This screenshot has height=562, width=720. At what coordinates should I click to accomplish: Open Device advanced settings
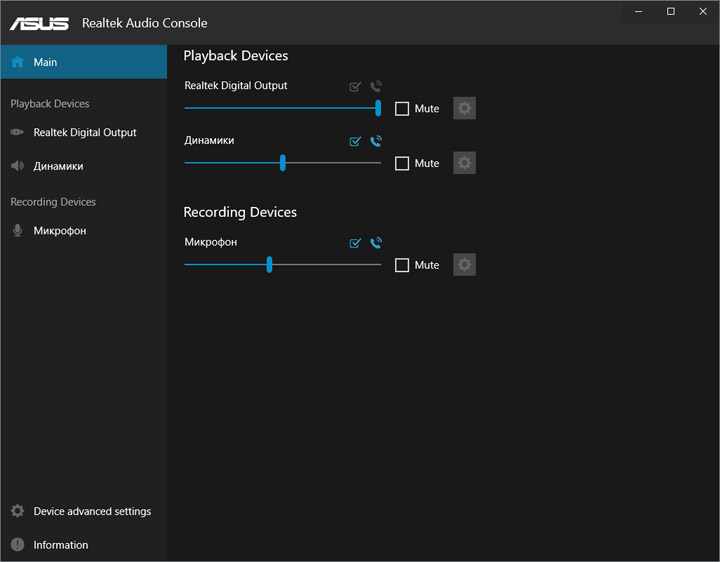pos(91,511)
